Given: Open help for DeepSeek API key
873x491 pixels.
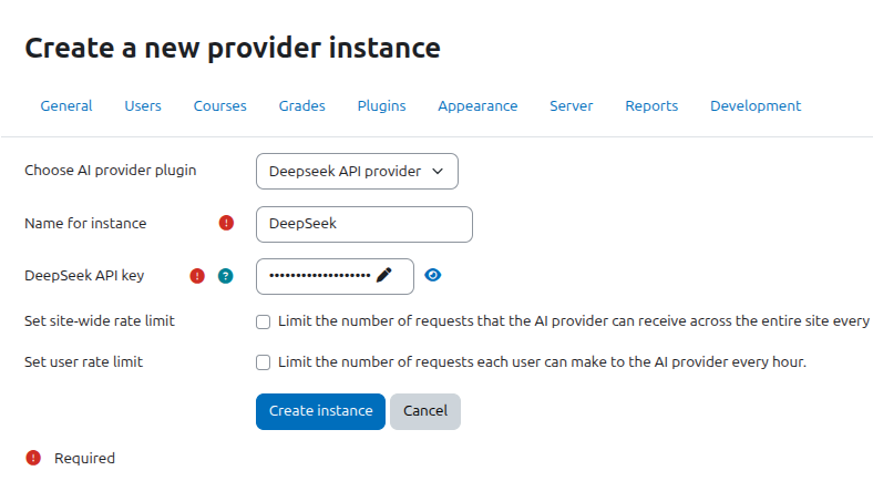Looking at the screenshot, I should (x=225, y=276).
